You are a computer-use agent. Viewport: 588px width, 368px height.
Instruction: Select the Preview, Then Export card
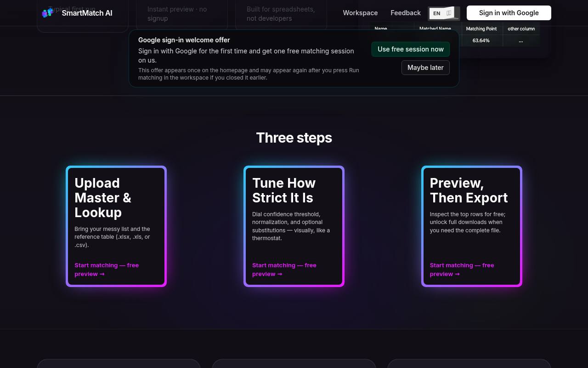[472, 226]
